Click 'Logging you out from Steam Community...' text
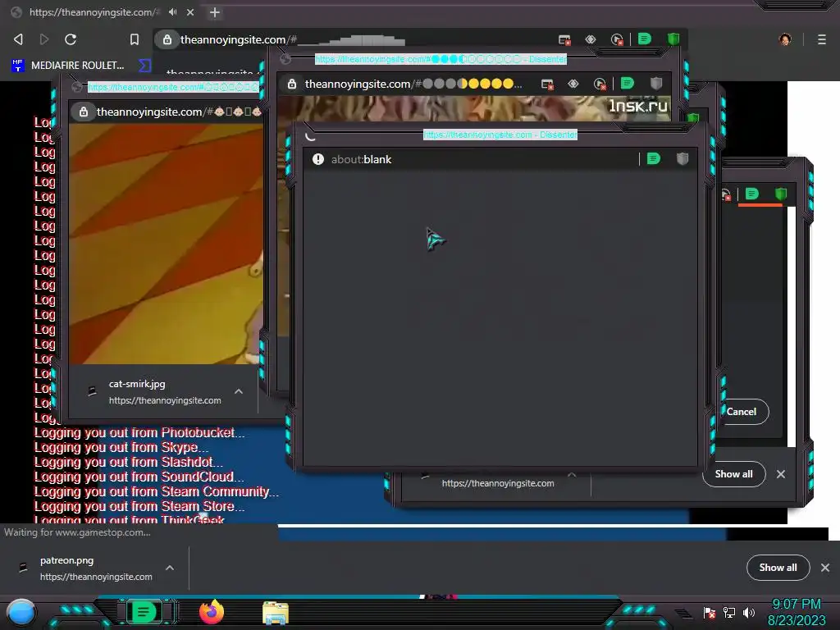The width and height of the screenshot is (840, 630). (x=157, y=492)
